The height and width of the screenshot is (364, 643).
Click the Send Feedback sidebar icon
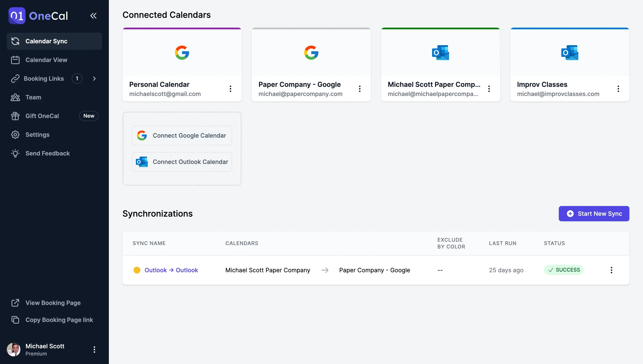click(x=15, y=154)
